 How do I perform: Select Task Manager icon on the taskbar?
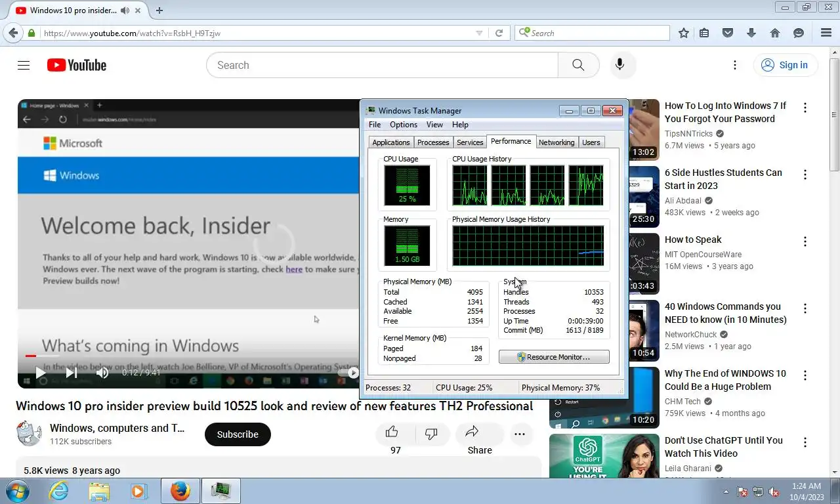tap(220, 491)
